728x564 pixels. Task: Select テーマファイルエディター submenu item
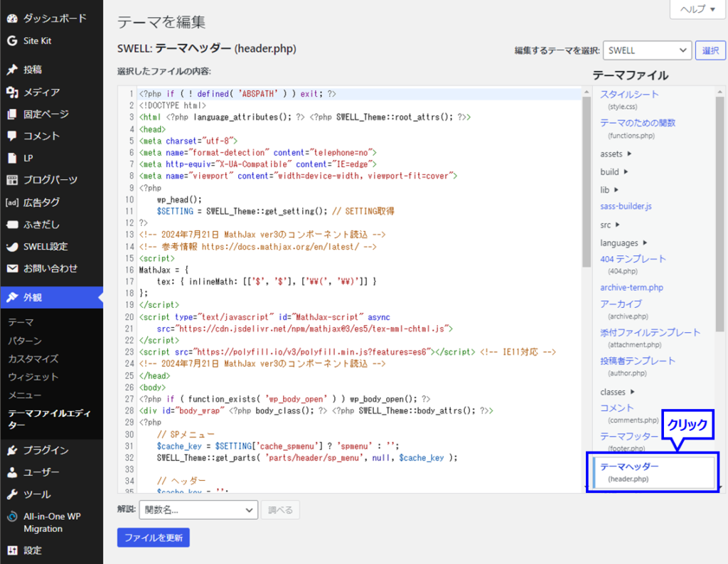coord(49,419)
